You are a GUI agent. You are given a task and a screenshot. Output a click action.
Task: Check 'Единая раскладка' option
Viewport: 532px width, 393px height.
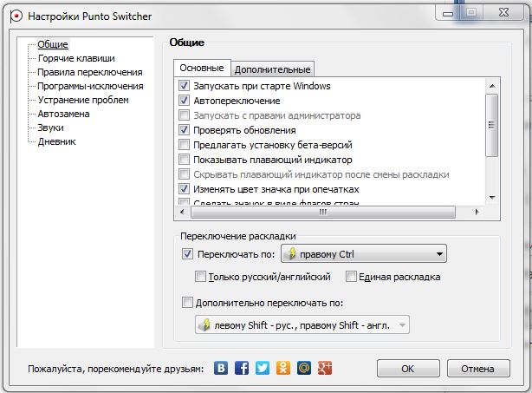351,277
